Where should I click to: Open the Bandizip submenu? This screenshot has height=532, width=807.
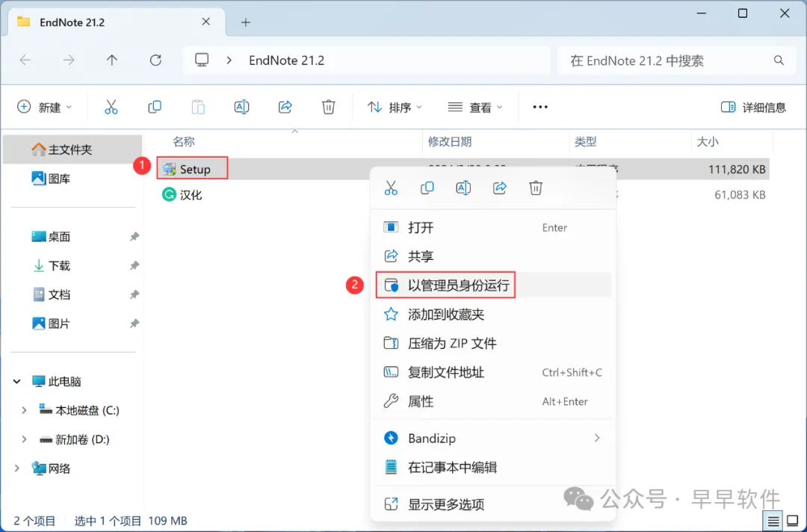click(x=492, y=439)
